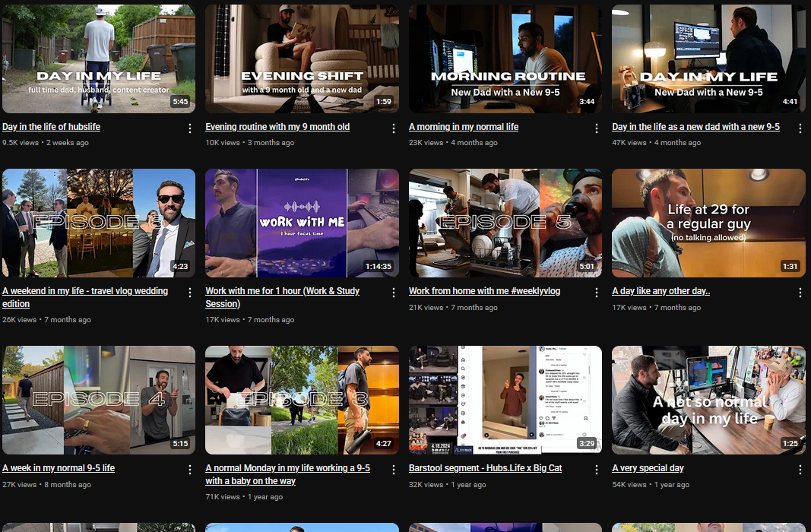811x532 pixels.
Task: Open three-dot menu for 'A very special day'
Action: [800, 470]
